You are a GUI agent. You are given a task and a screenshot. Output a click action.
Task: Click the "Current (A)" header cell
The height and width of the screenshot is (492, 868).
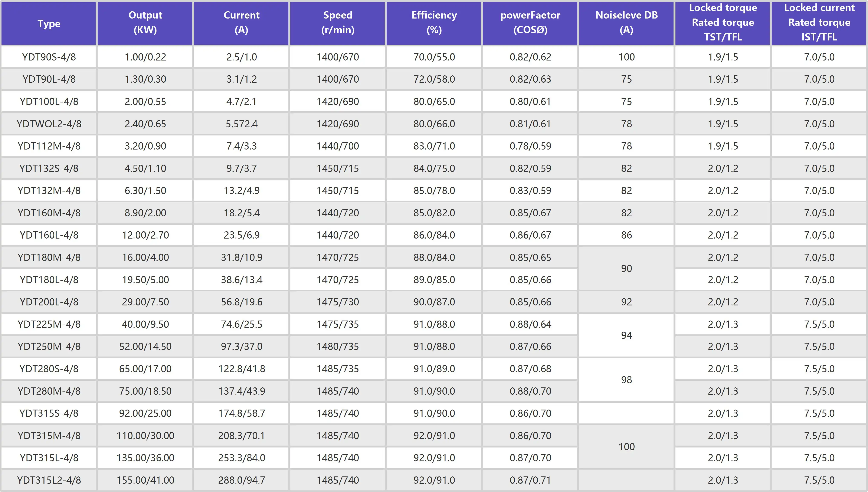point(241,23)
